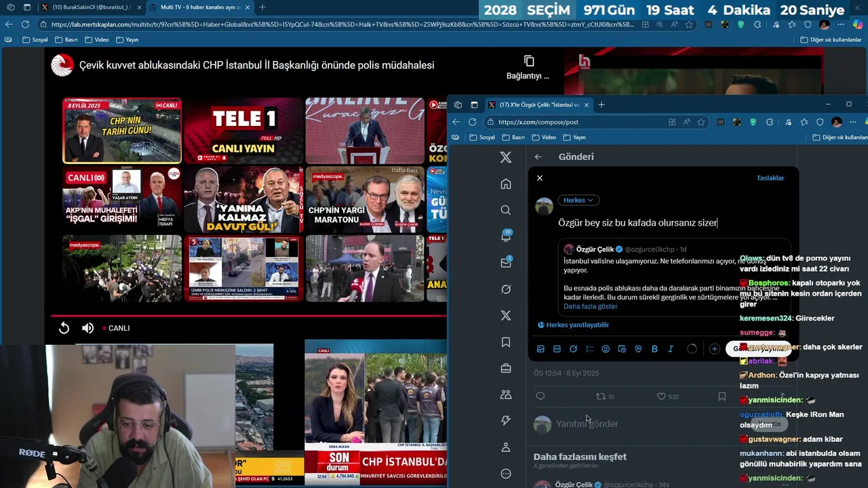The height and width of the screenshot is (488, 868).
Task: Add a poll to the post
Action: (589, 349)
